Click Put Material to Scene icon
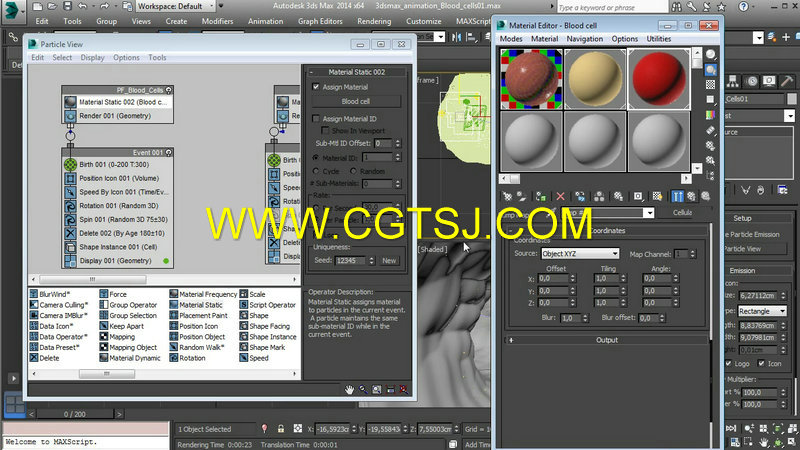Image resolution: width=800 pixels, height=450 pixels. [521, 196]
